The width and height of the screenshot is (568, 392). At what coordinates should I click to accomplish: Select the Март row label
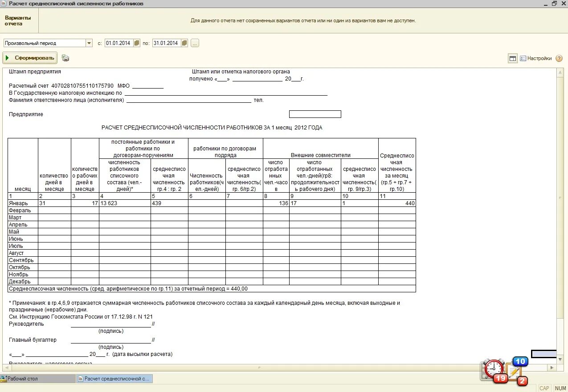[x=23, y=218]
